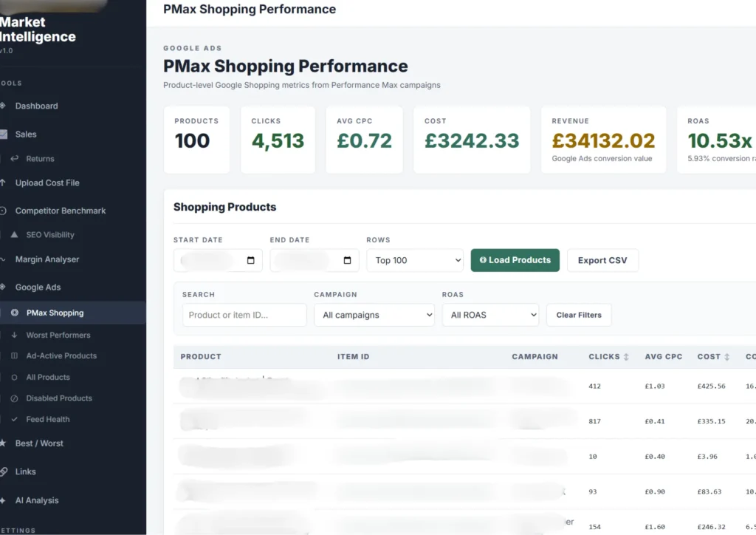Click Export CSV button

[x=602, y=261]
